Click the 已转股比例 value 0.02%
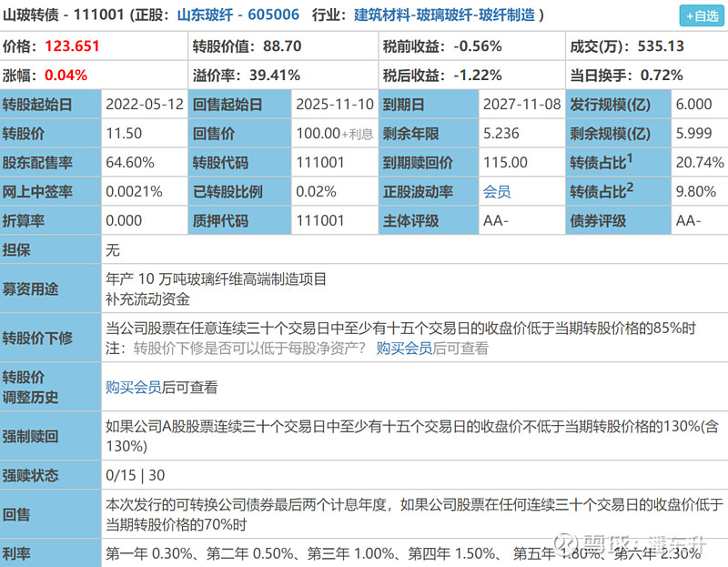Image resolution: width=728 pixels, height=567 pixels. (x=316, y=191)
